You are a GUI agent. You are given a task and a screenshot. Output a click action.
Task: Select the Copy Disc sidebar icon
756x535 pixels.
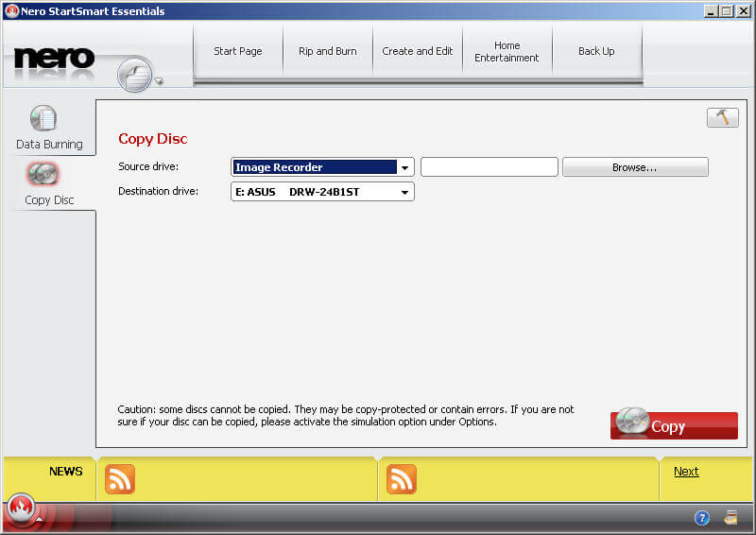[43, 175]
